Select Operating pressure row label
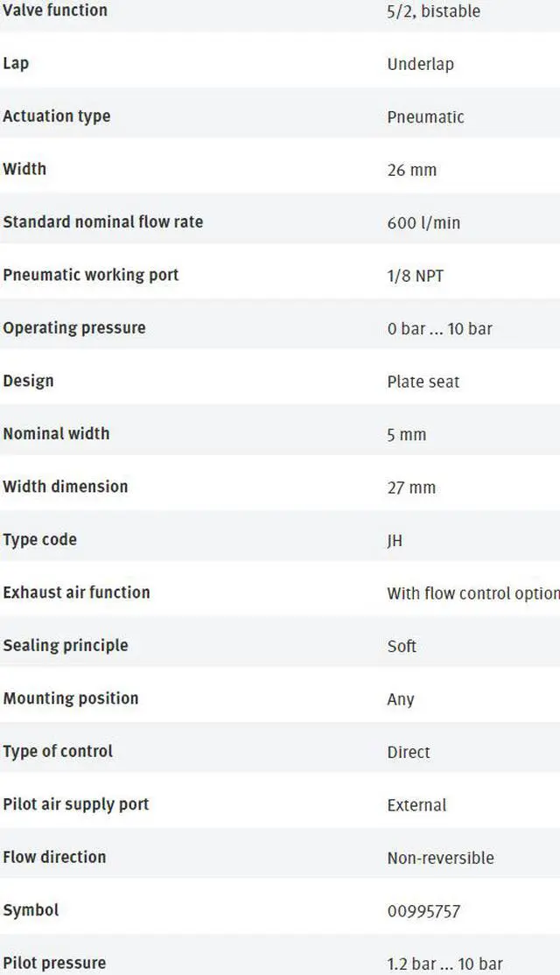This screenshot has width=560, height=975. [x=74, y=327]
